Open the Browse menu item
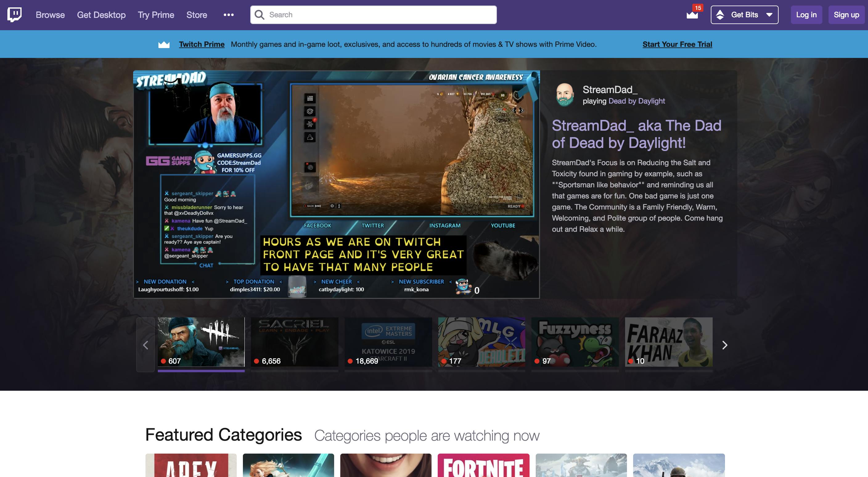This screenshot has width=868, height=477. 50,15
